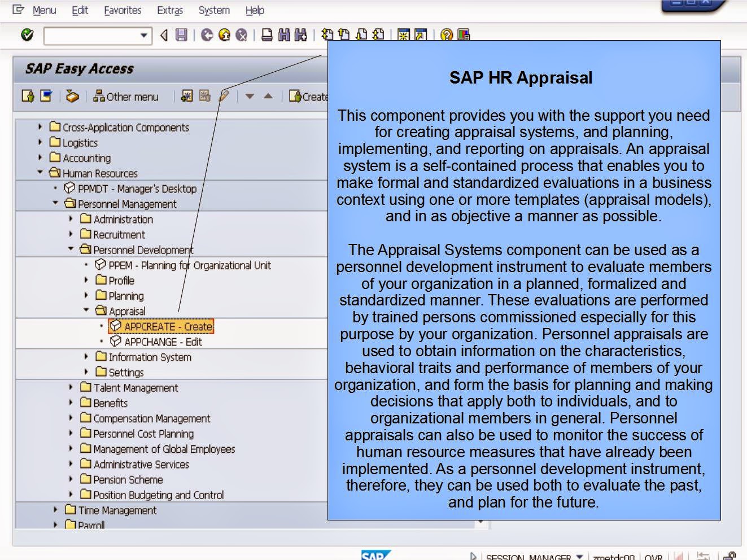Select APPCHANGE - Edit in the tree

click(164, 342)
